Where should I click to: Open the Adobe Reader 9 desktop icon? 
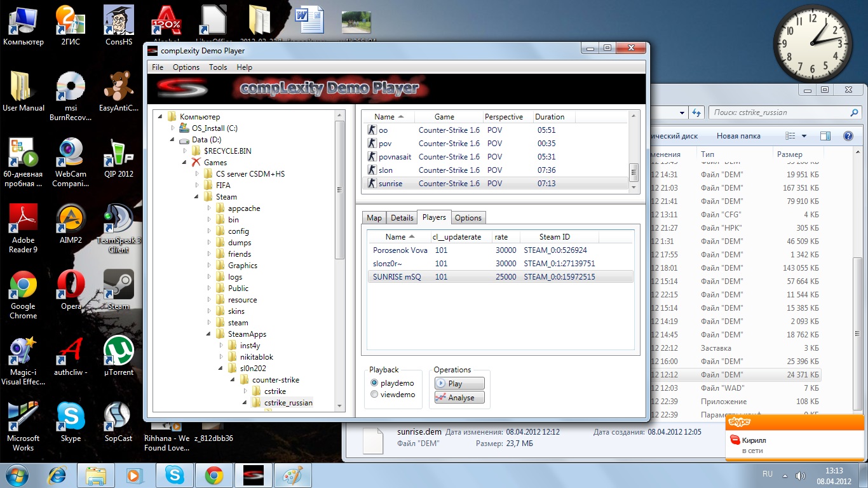(x=24, y=229)
